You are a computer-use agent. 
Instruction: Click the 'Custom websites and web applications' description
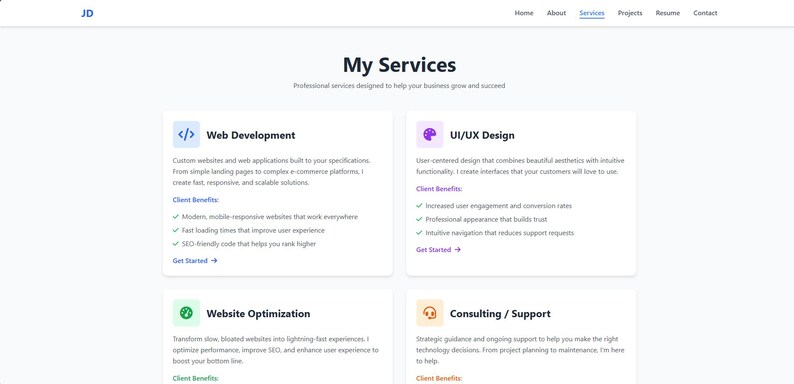coord(272,171)
